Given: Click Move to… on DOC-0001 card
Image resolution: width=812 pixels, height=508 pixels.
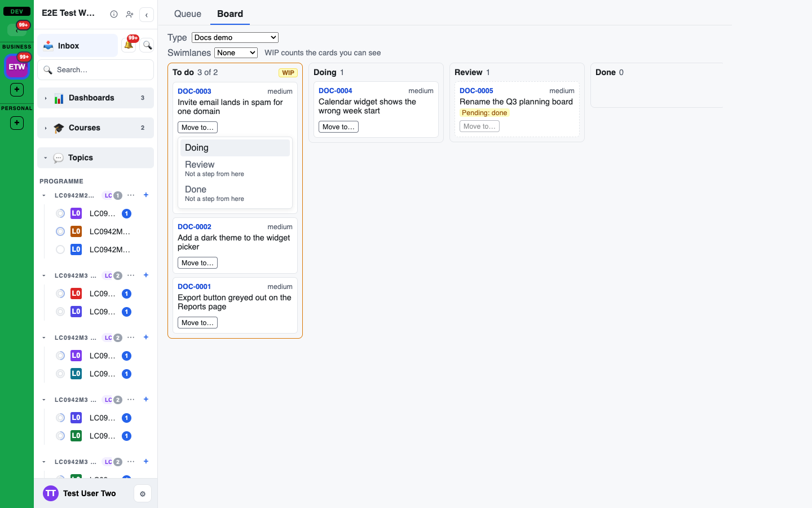Looking at the screenshot, I should tap(197, 323).
